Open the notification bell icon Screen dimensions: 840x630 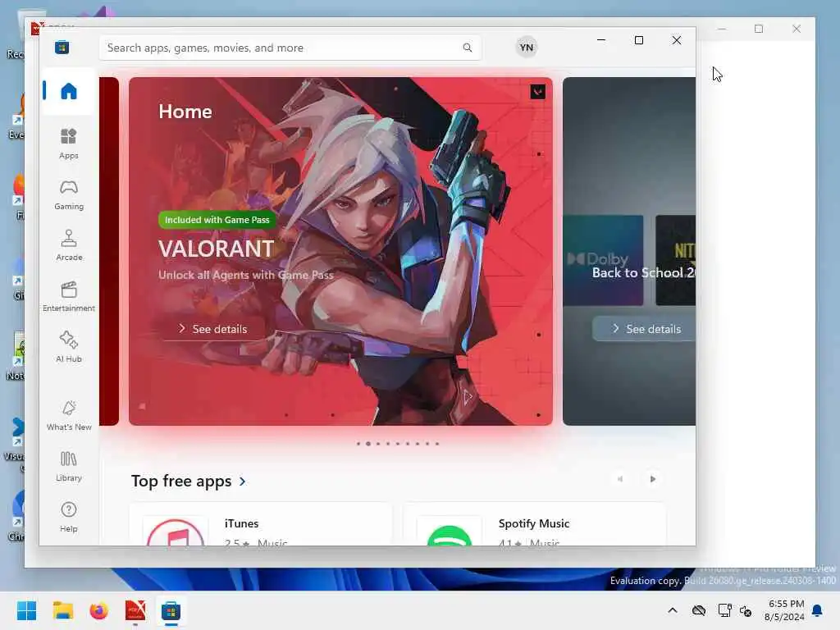pyautogui.click(x=818, y=610)
